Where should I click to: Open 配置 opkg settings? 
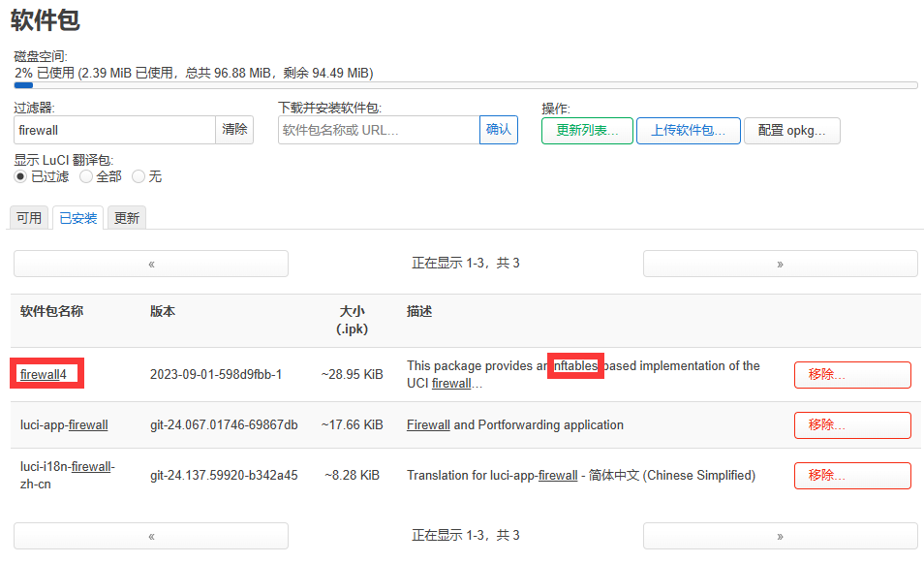[x=791, y=131]
